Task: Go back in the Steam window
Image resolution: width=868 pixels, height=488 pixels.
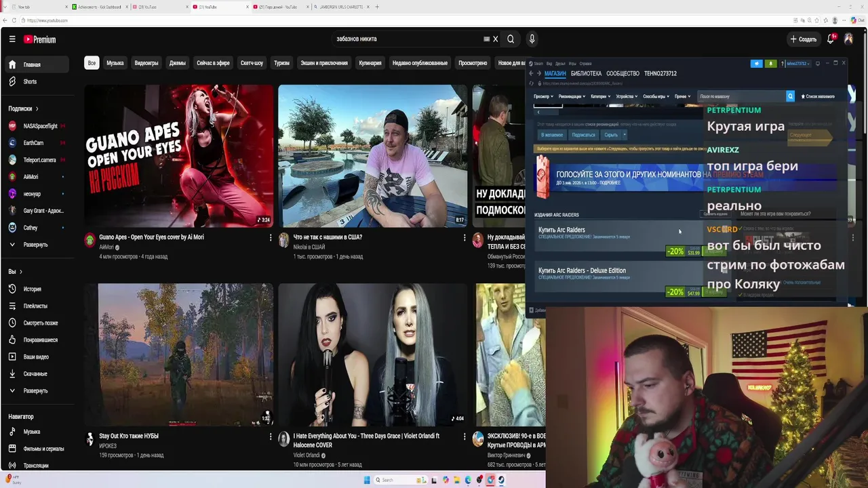Action: click(x=531, y=73)
